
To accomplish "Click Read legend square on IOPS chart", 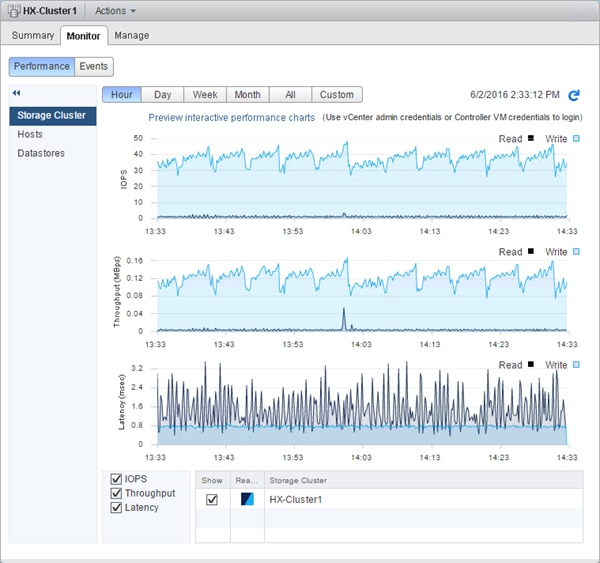I will [531, 138].
